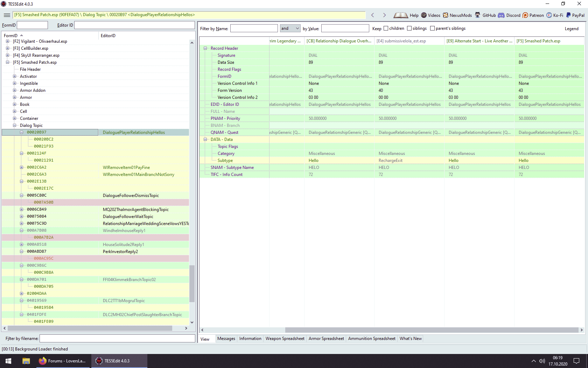Open the What's New tab
This screenshot has height=368, width=588.
click(x=411, y=339)
